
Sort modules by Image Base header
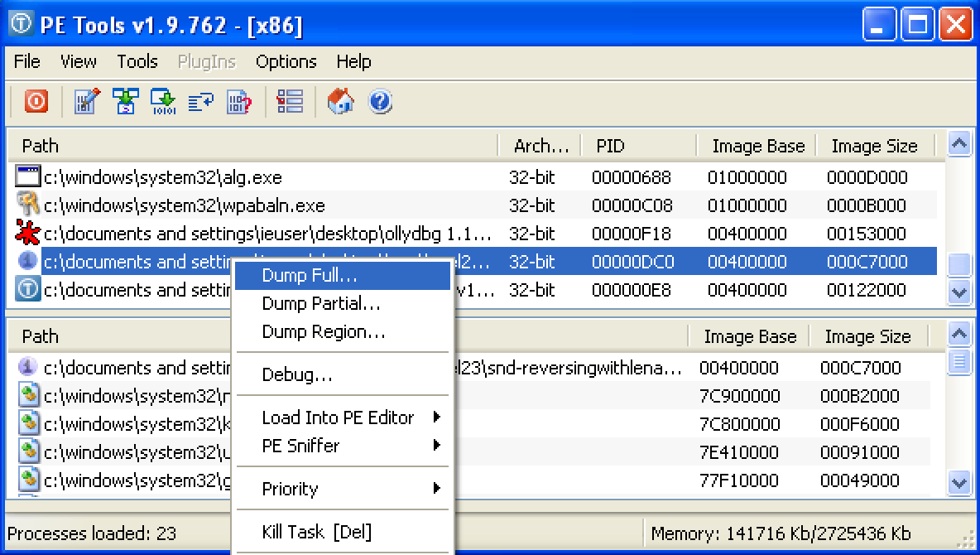pos(749,336)
